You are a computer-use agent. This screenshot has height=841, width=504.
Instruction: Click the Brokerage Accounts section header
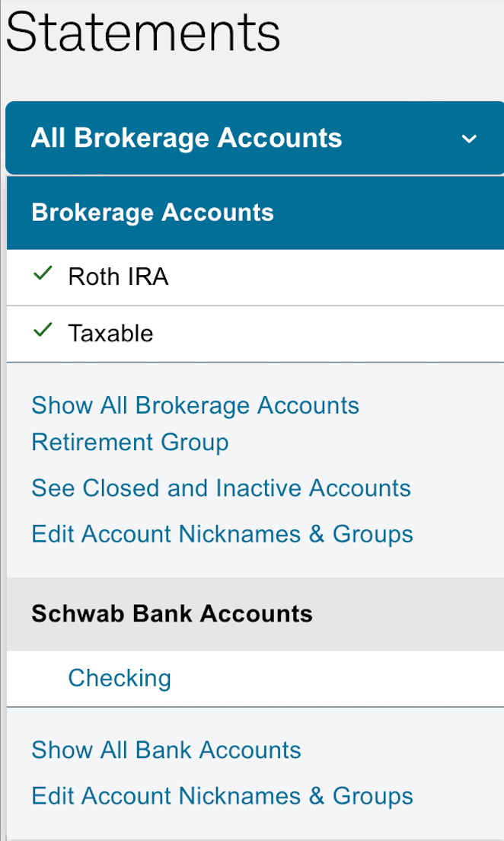(x=152, y=213)
